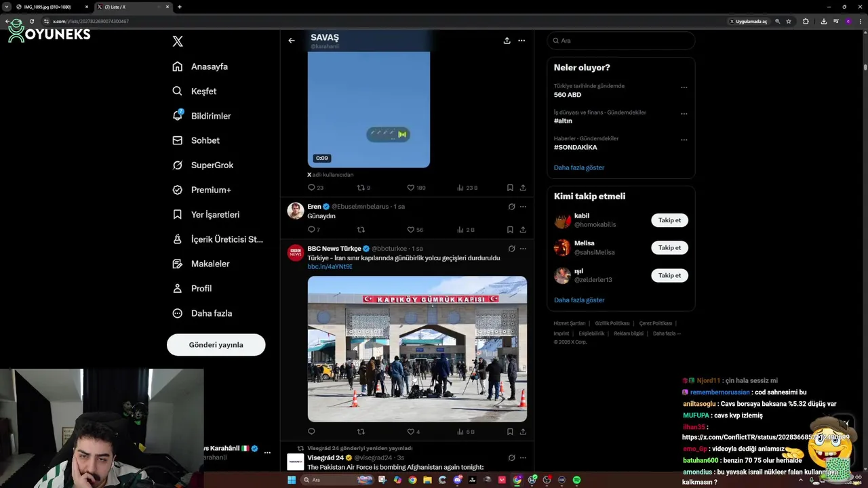Repost the BBC News Türkçe post
The height and width of the screenshot is (488, 868).
[361, 432]
